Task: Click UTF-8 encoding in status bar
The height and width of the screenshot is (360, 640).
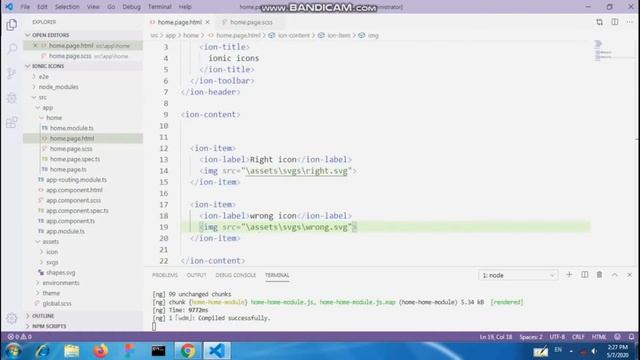Action: [557, 337]
